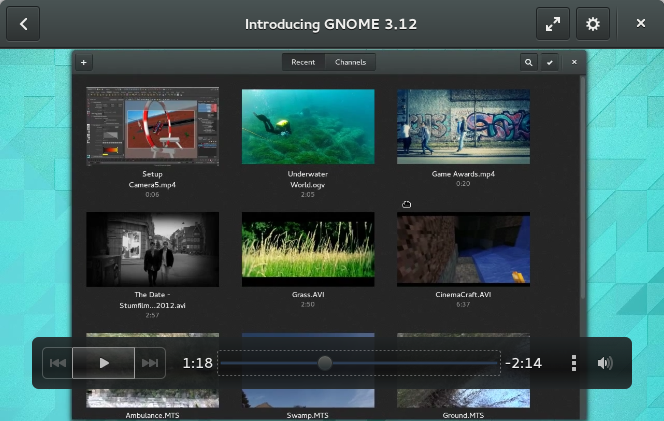Click the 2:50 duration under Grass.AVI
The height and width of the screenshot is (421, 664).
[308, 304]
